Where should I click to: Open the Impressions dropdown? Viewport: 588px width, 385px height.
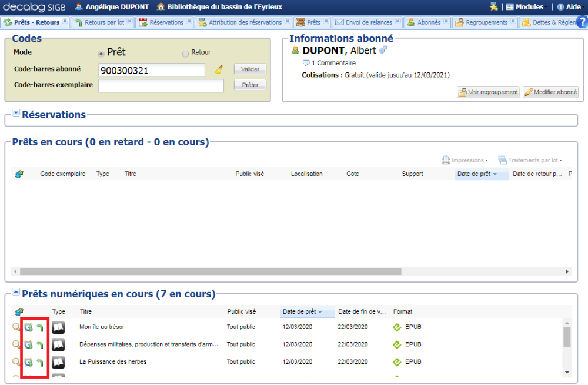tap(465, 160)
